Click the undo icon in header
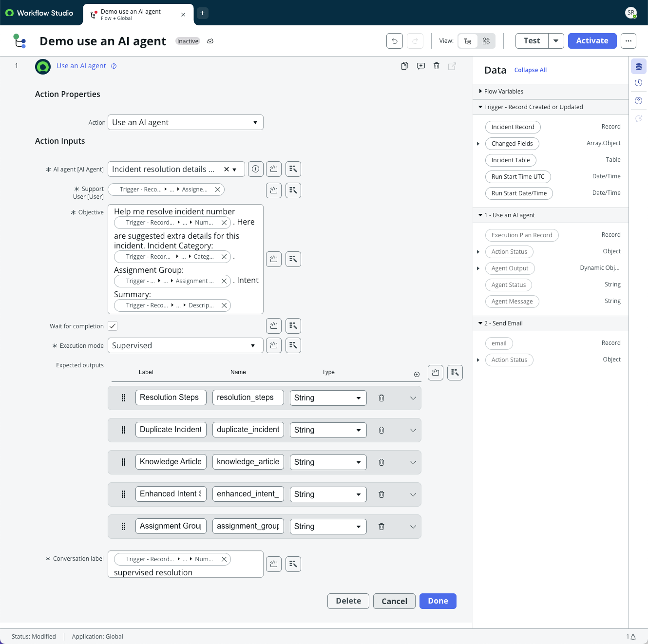 pos(395,41)
